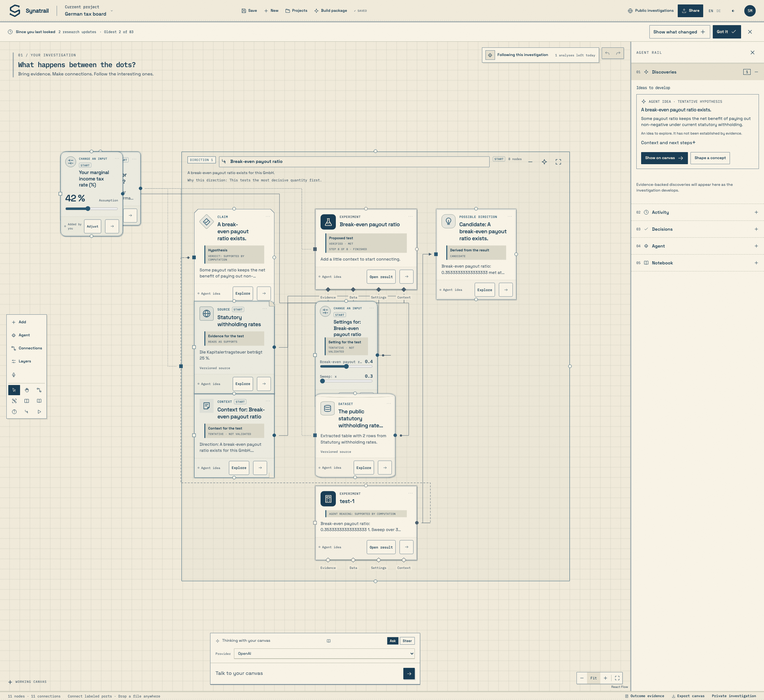764x700 pixels.
Task: Toggle the panel icon in the chat box header
Action: pos(329,641)
